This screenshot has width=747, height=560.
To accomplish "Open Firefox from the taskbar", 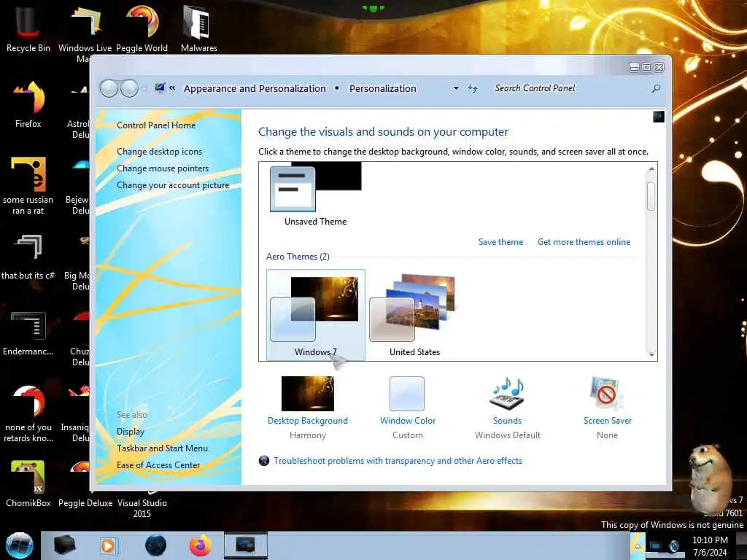I will pos(200,545).
